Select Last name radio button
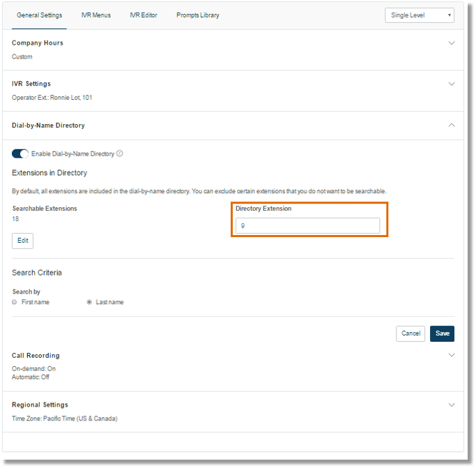 pos(89,302)
